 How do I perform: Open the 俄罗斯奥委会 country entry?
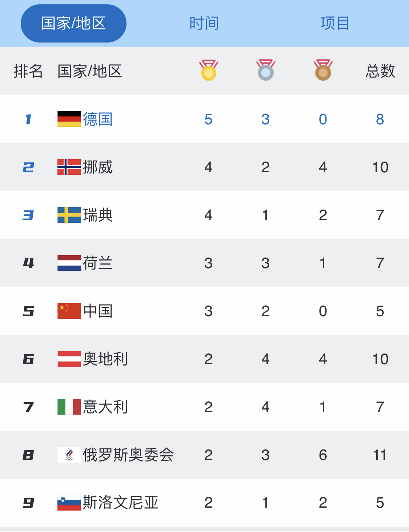[x=128, y=455]
